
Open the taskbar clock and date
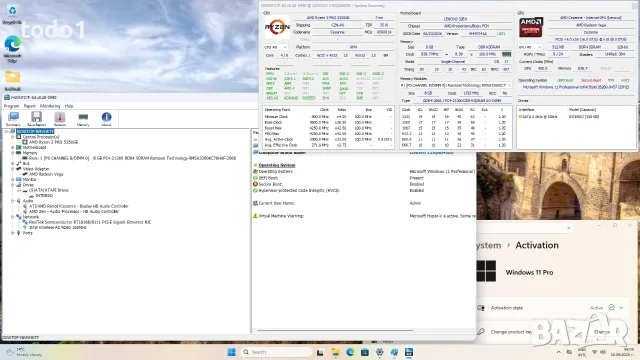(623, 352)
